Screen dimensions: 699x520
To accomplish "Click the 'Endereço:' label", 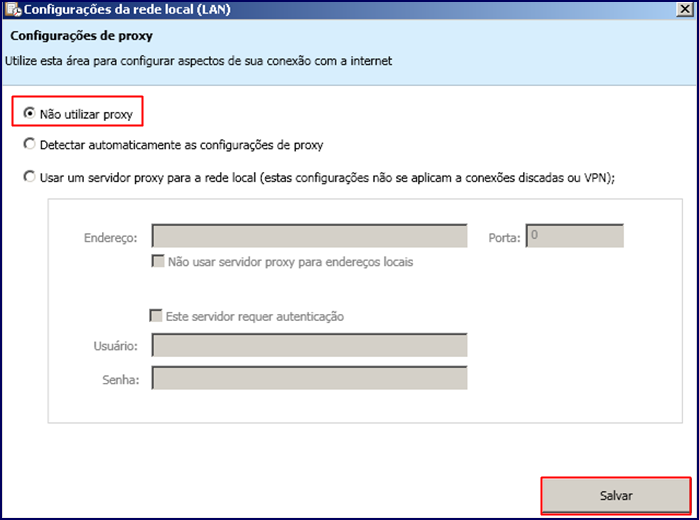I will [111, 238].
